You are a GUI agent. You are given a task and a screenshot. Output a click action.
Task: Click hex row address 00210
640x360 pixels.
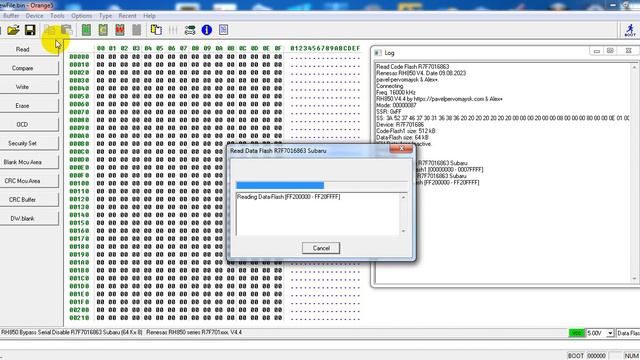(79, 318)
